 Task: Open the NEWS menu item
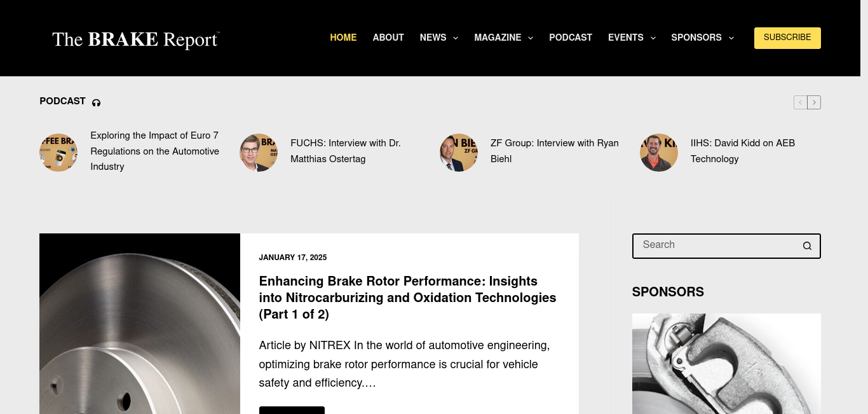pos(433,38)
